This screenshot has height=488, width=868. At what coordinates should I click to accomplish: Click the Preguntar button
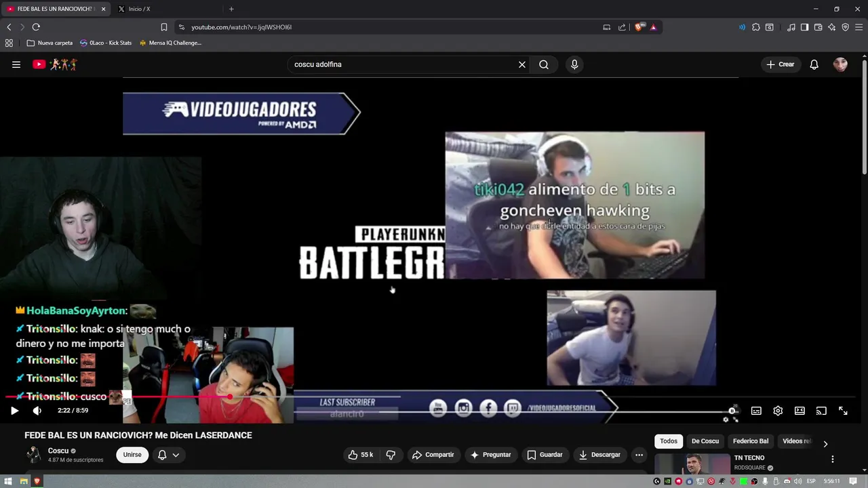(490, 455)
